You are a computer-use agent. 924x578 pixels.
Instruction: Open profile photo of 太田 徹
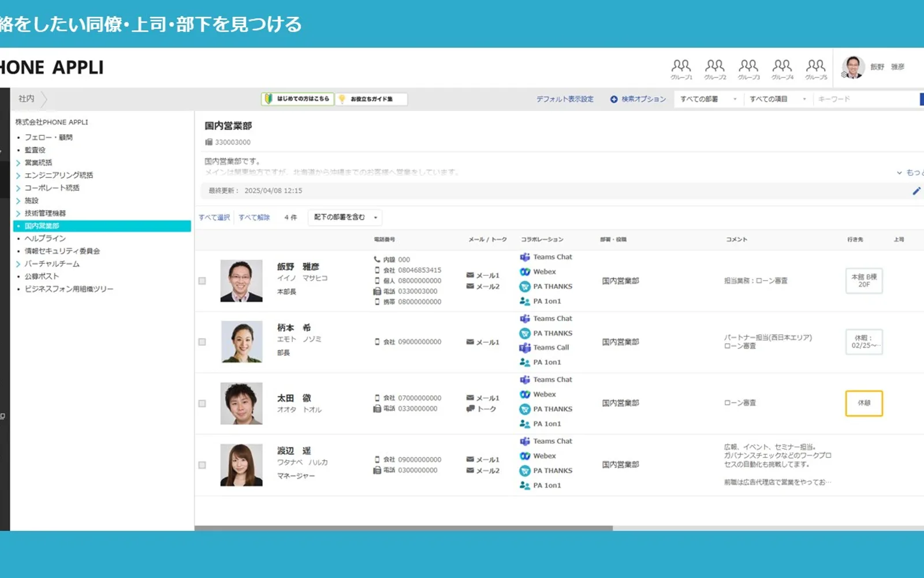click(x=241, y=403)
